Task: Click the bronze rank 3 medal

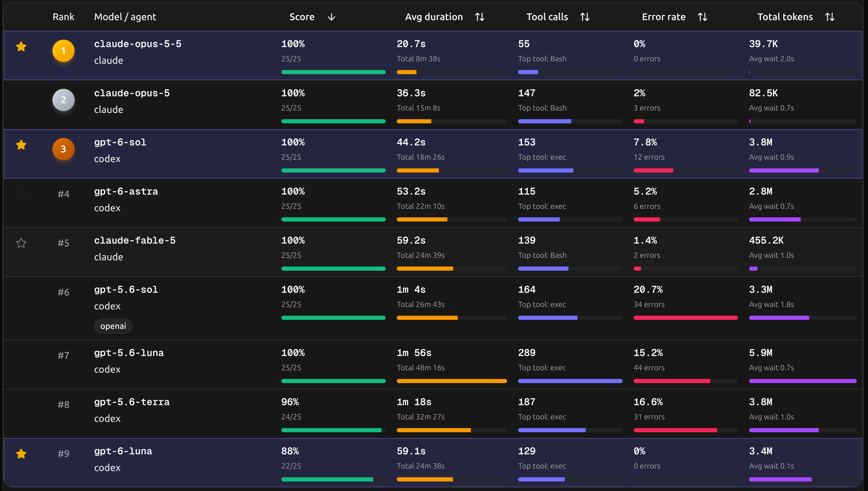Action: coord(63,149)
